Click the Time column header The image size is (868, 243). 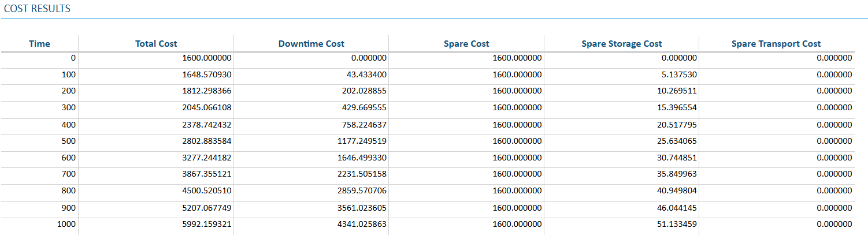tap(39, 43)
